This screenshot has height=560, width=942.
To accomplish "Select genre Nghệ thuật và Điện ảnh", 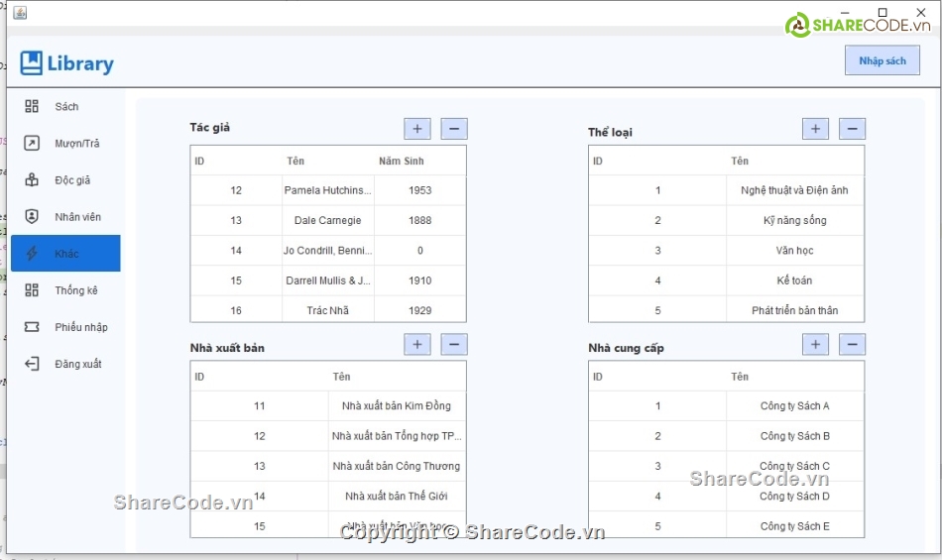I will coord(726,190).
